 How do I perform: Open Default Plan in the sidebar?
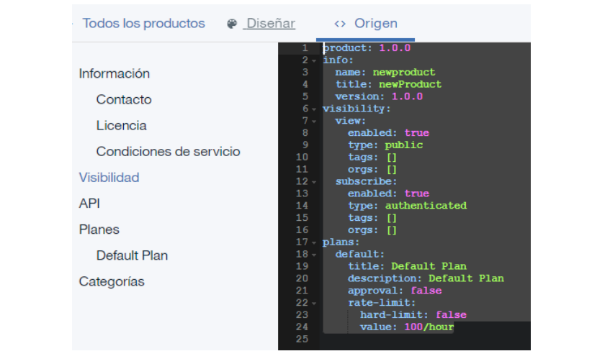click(132, 255)
